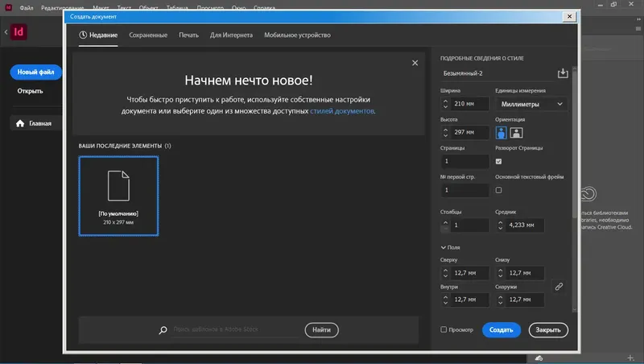The width and height of the screenshot is (644, 364).
Task: Select portrait orientation icon
Action: click(x=501, y=133)
